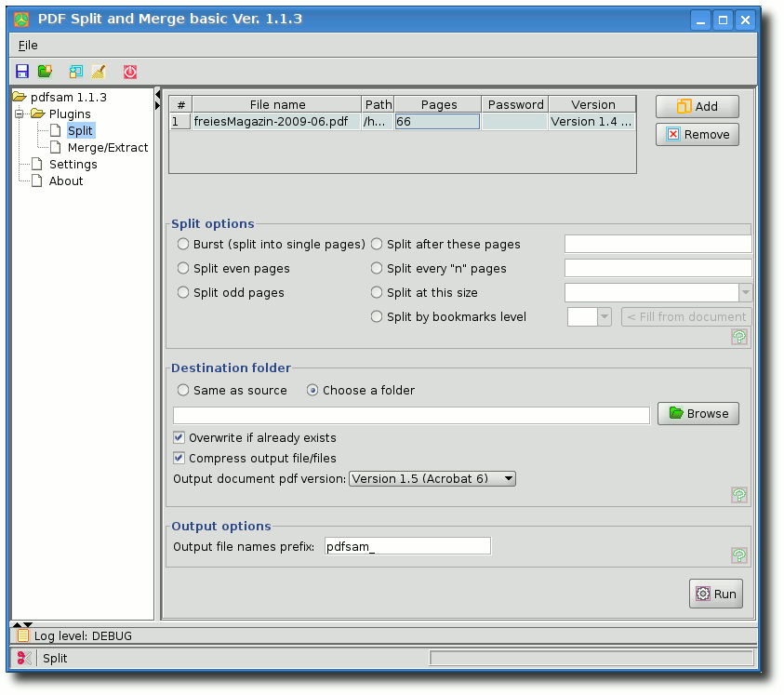The image size is (784, 695).
Task: Select Split at this size option
Action: coord(377,292)
